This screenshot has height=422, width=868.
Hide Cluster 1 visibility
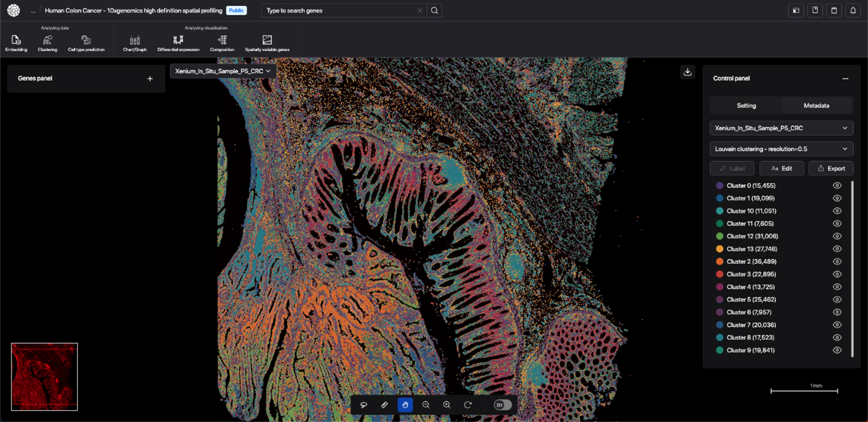click(837, 198)
